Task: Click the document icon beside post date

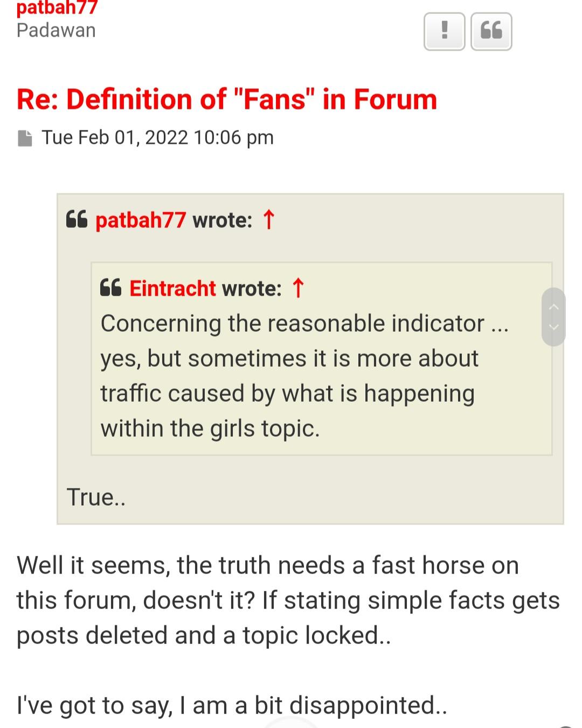Action: tap(25, 138)
